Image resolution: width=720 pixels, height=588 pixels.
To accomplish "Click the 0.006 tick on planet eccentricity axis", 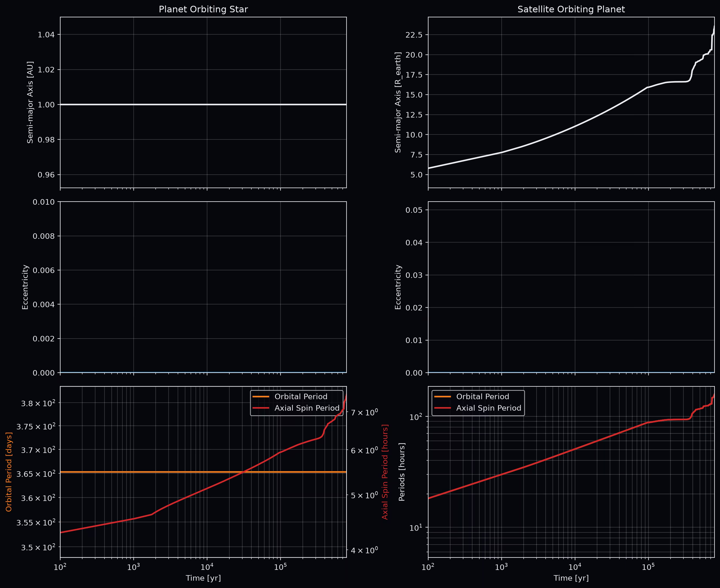I will (x=44, y=270).
